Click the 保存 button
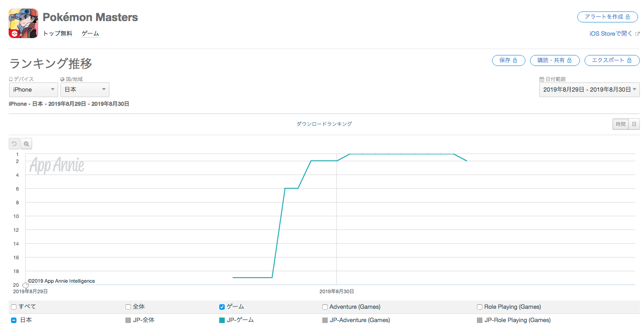 click(509, 60)
